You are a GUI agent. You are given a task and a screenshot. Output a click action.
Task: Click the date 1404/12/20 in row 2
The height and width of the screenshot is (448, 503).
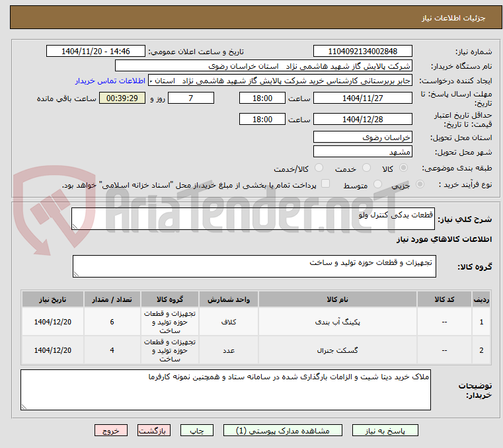(53, 350)
